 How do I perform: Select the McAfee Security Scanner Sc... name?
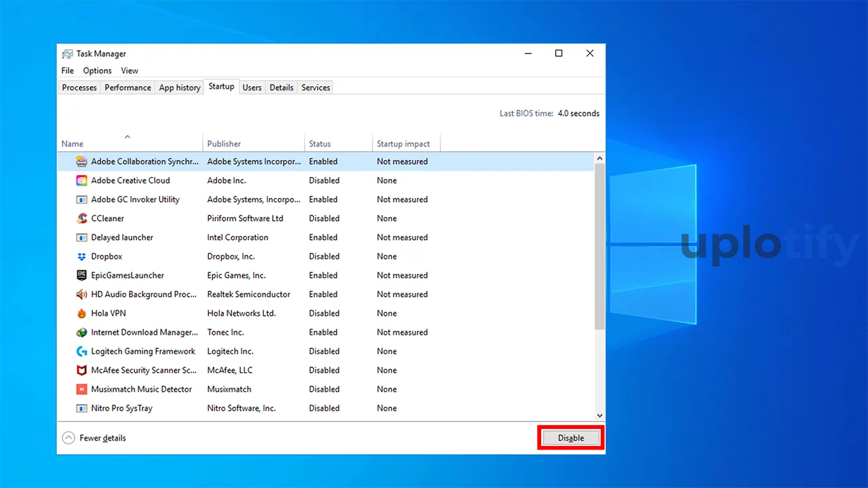coord(144,370)
